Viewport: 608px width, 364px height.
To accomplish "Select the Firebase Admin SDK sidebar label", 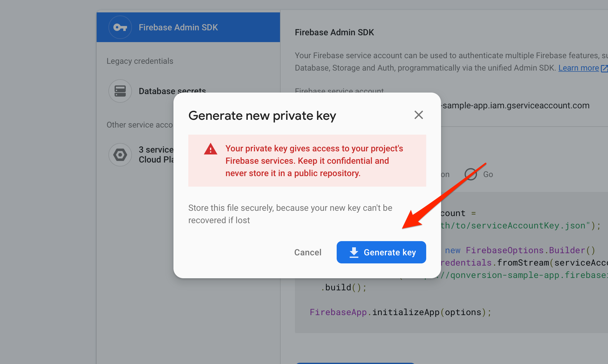I will tap(178, 28).
